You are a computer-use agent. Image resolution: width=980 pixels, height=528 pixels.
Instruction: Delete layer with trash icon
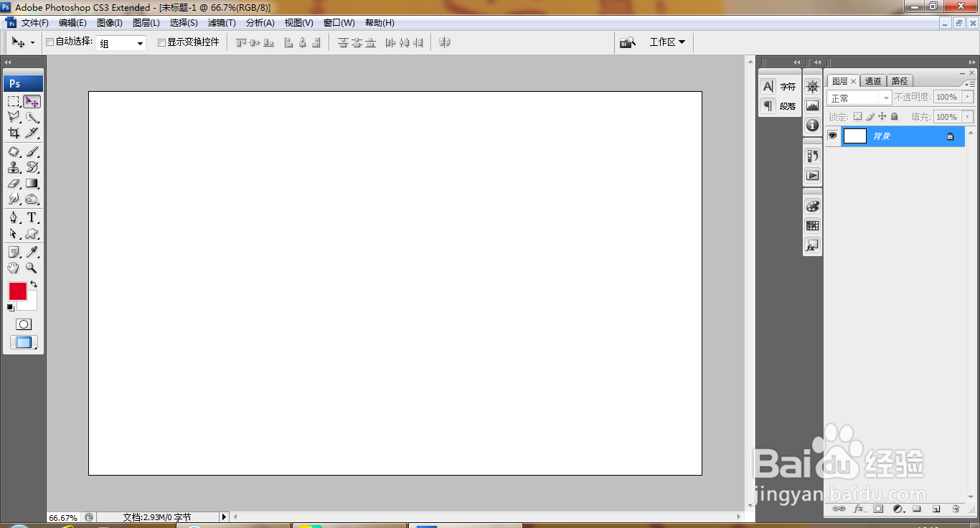click(956, 509)
